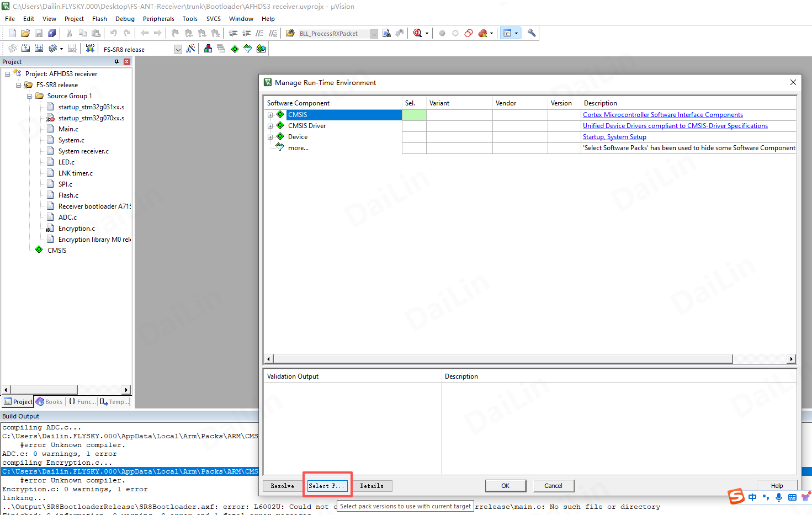Screen dimensions: 812x515
Task: Open Options for Target icon
Action: pos(190,49)
